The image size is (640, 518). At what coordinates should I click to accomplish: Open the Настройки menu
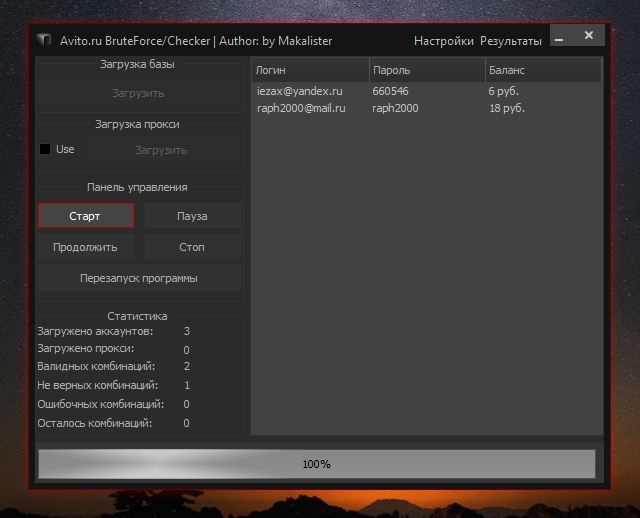[x=443, y=41]
